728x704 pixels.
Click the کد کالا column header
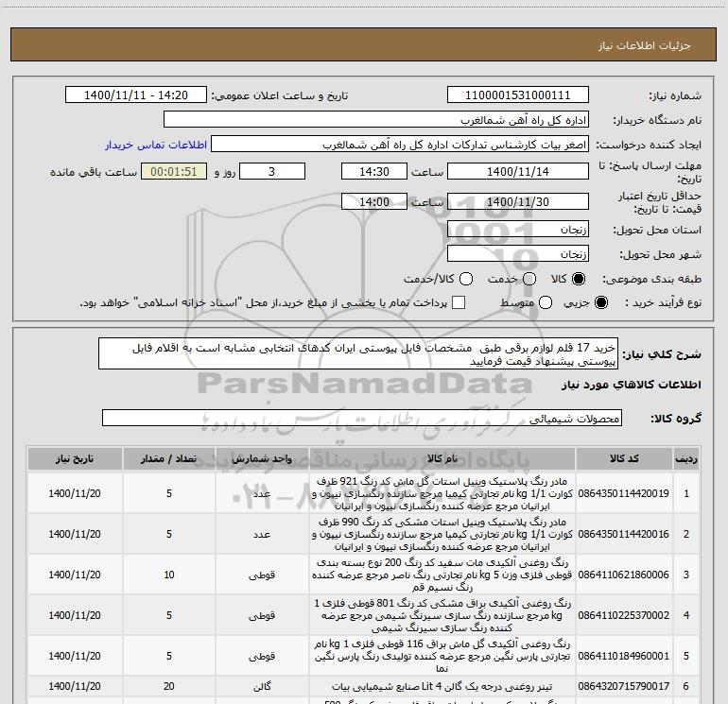click(624, 458)
